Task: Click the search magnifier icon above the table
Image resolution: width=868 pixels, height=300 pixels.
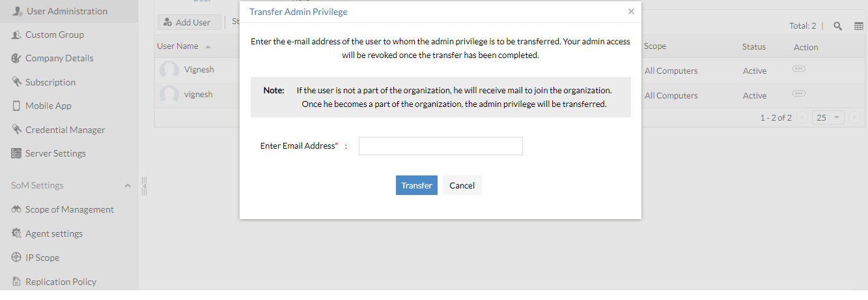Action: point(838,26)
